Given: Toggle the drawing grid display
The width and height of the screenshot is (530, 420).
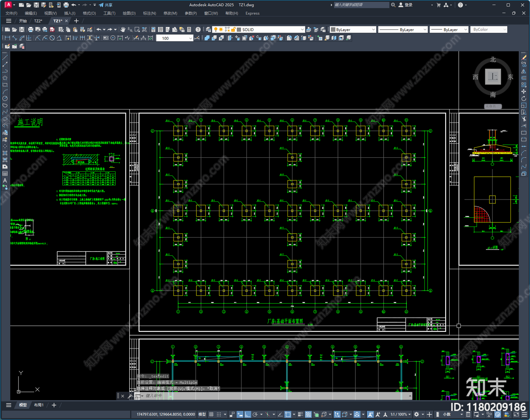Looking at the screenshot, I should point(211,414).
